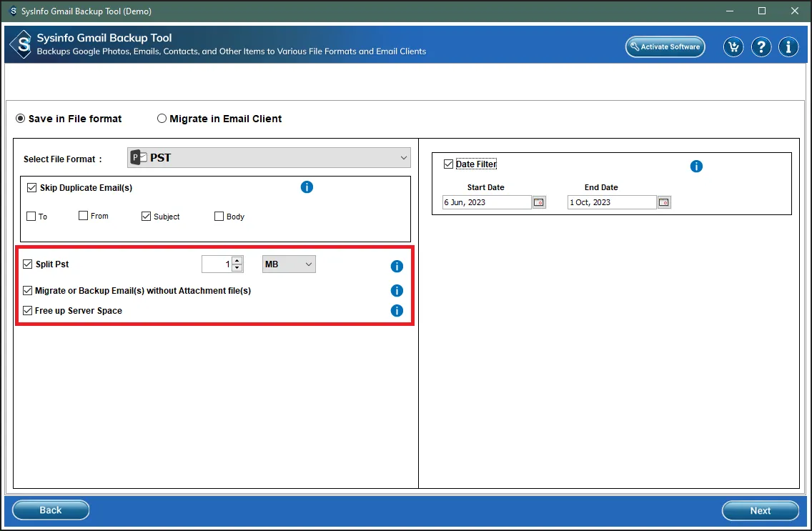
Task: Open the Help question mark icon
Action: [761, 47]
